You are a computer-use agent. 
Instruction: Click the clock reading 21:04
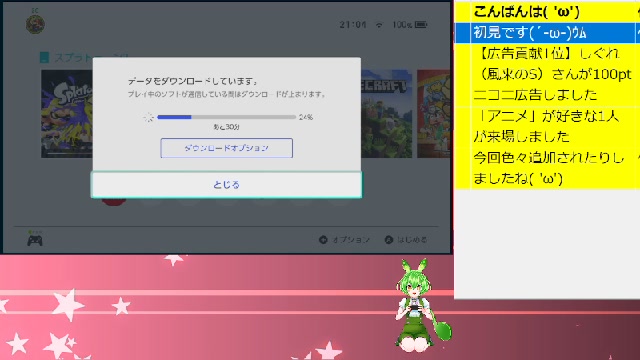pos(353,25)
